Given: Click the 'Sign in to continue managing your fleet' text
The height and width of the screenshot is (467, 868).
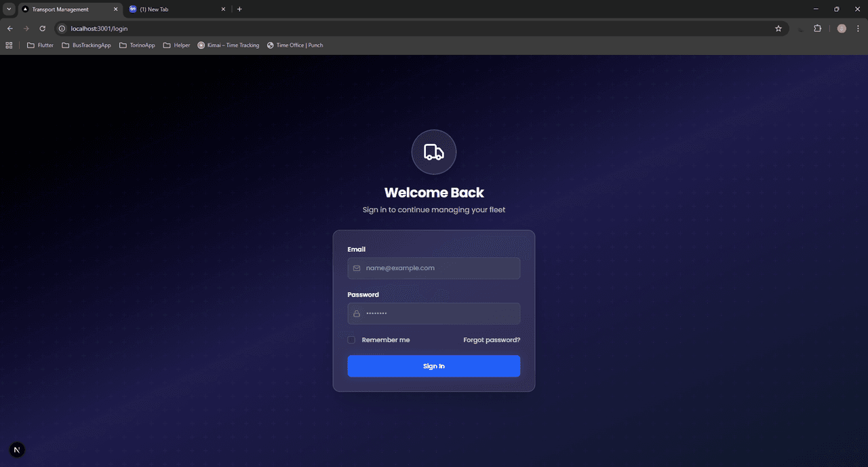Looking at the screenshot, I should coord(434,210).
